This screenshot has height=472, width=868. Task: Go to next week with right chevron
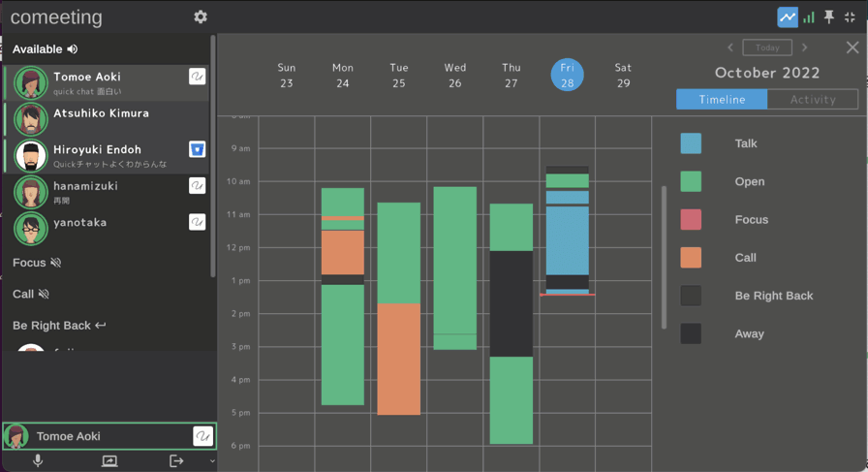(804, 47)
